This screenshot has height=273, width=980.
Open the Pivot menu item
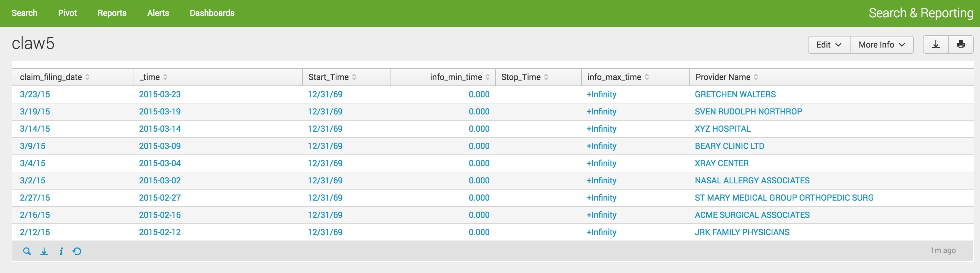pyautogui.click(x=67, y=13)
